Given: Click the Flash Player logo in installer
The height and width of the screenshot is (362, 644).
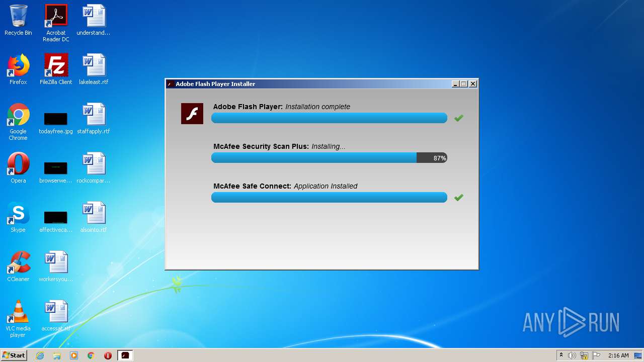Looking at the screenshot, I should click(x=192, y=114).
